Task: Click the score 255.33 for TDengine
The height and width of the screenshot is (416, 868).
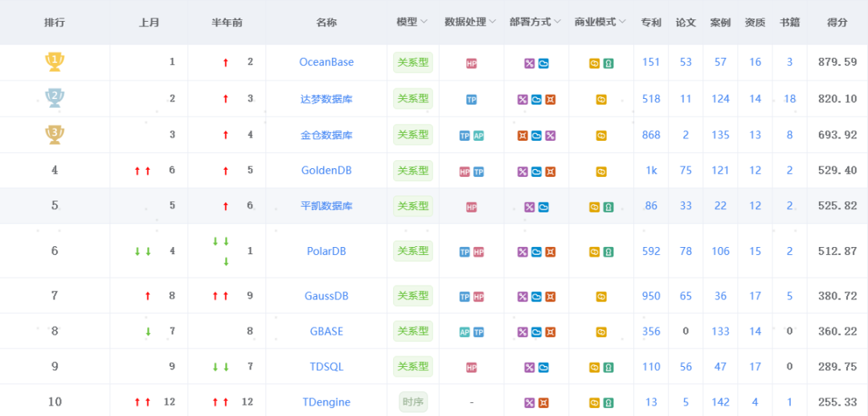Action: [x=837, y=402]
